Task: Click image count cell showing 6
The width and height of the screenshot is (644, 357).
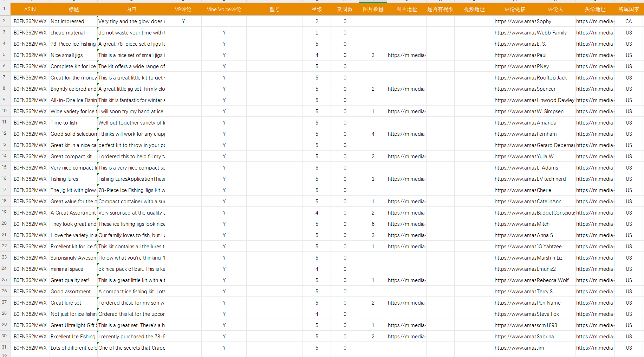Action: 373,224
